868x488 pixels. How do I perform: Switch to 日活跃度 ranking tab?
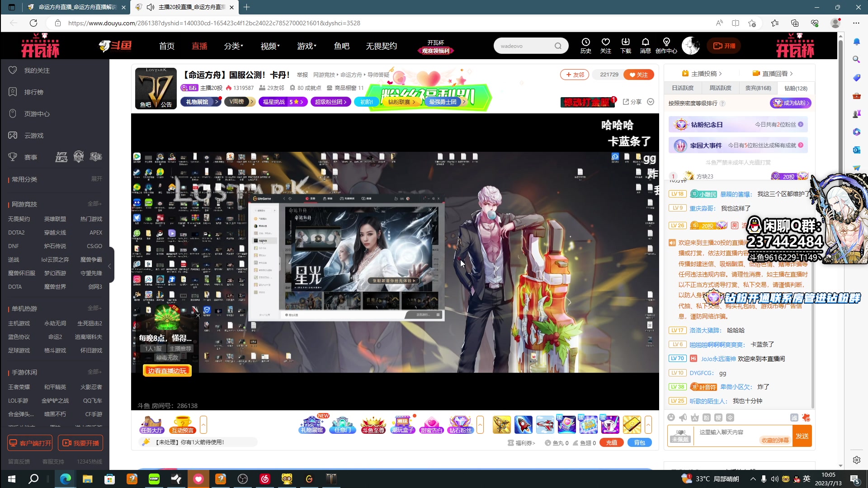(683, 88)
